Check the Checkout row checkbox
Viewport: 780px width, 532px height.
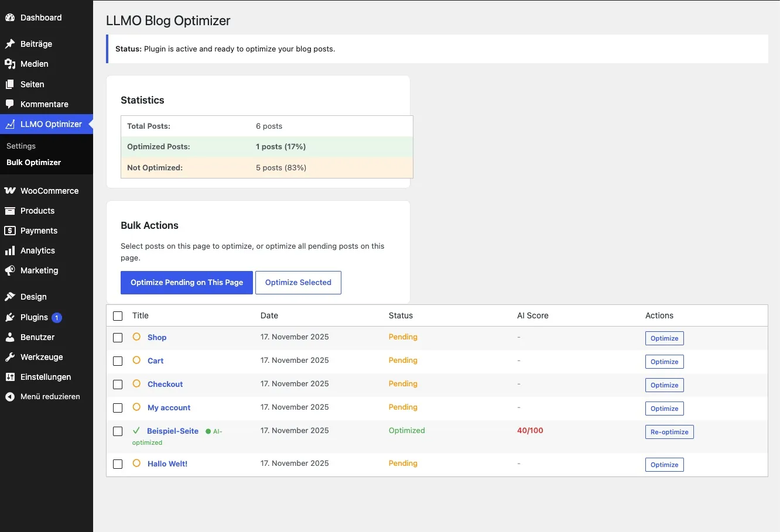point(118,385)
